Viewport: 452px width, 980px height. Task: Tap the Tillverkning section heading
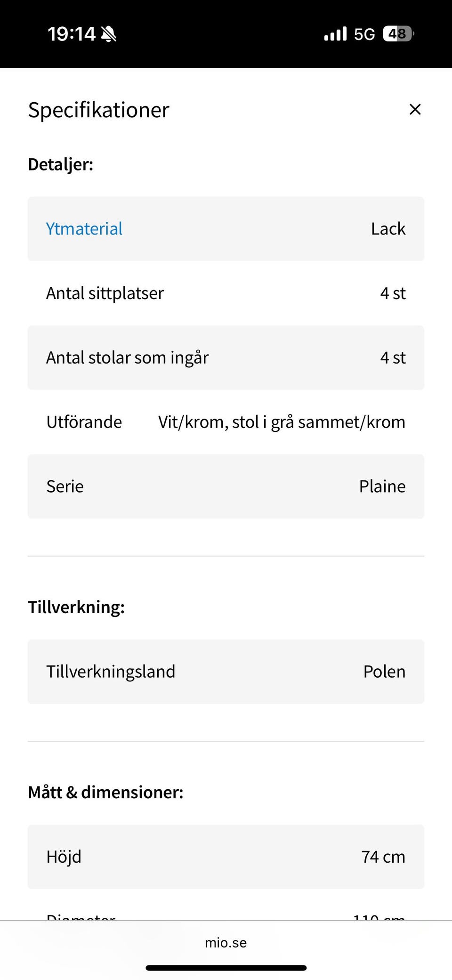[76, 607]
